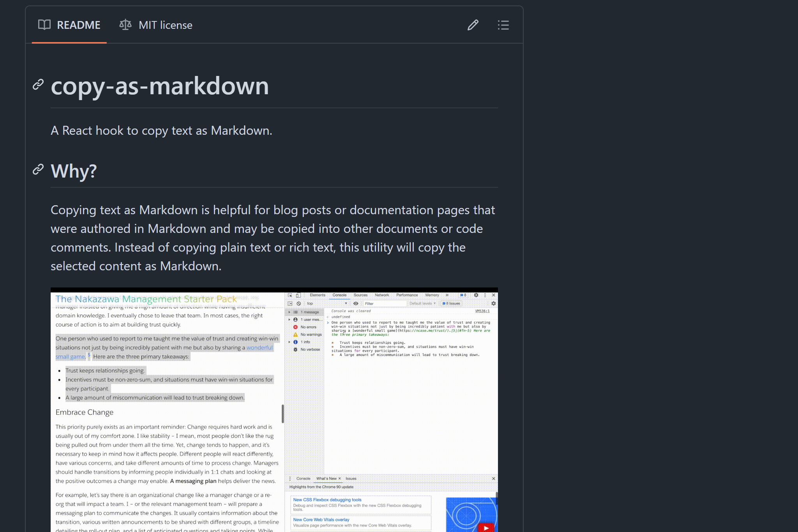Click the clear console icon

click(x=299, y=303)
